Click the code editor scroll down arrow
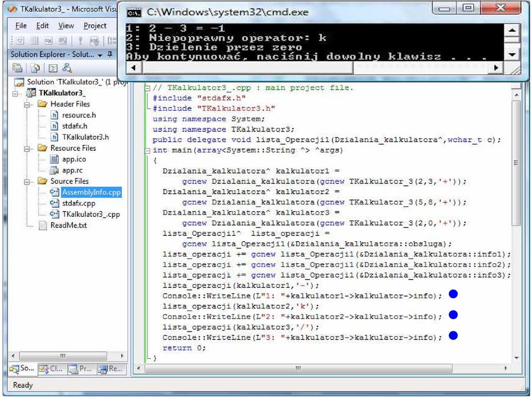 pyautogui.click(x=516, y=358)
